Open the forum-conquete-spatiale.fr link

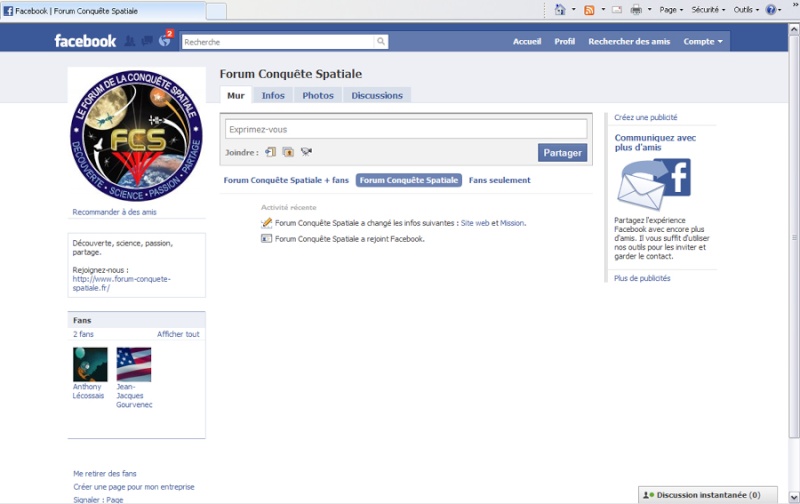121,283
